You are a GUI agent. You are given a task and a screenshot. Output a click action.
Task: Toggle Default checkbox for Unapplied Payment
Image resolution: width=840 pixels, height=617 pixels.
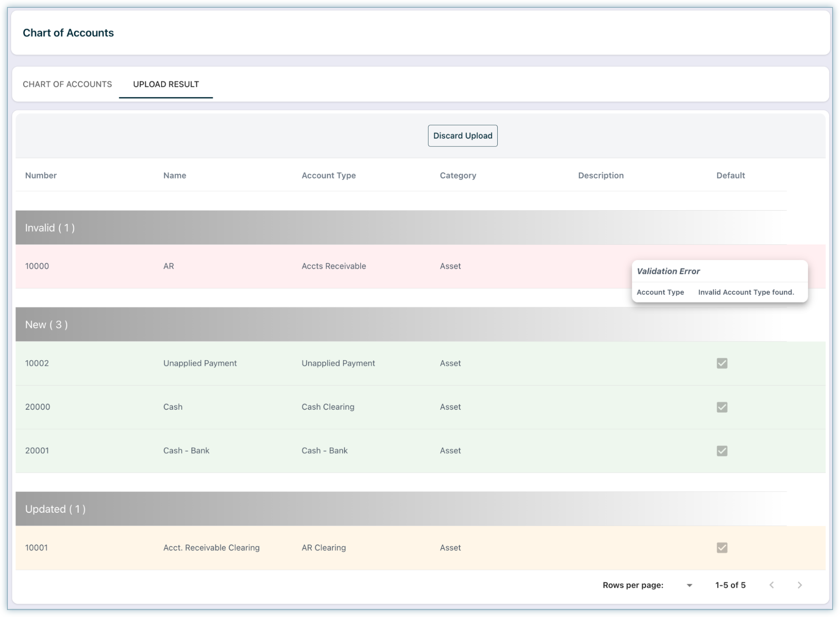click(722, 363)
